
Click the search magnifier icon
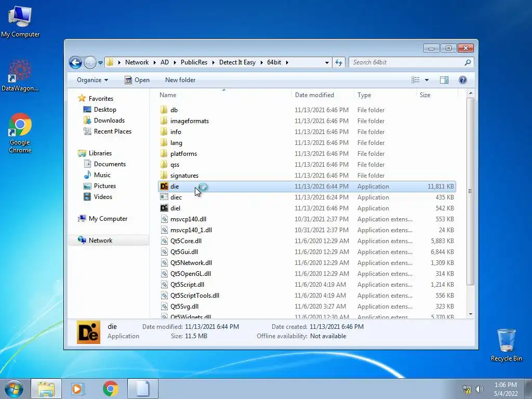(x=468, y=62)
